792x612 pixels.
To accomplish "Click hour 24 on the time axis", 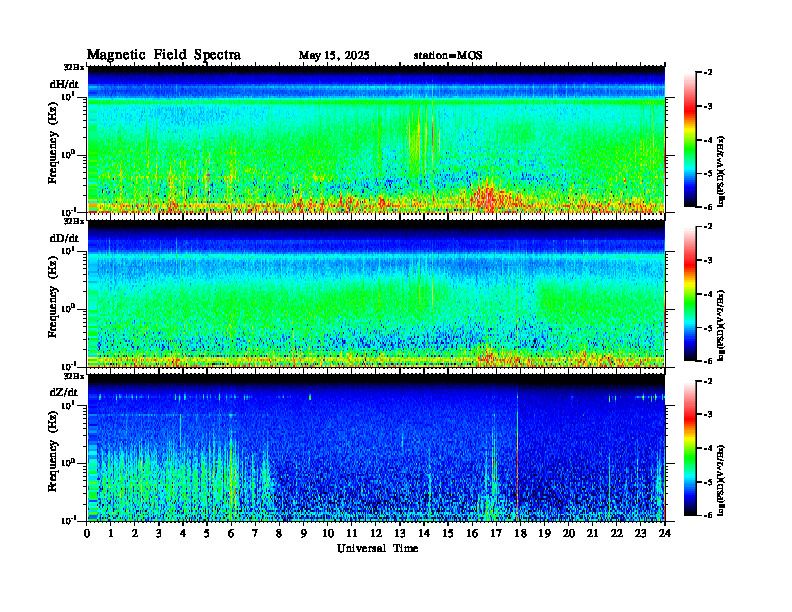I will (665, 534).
